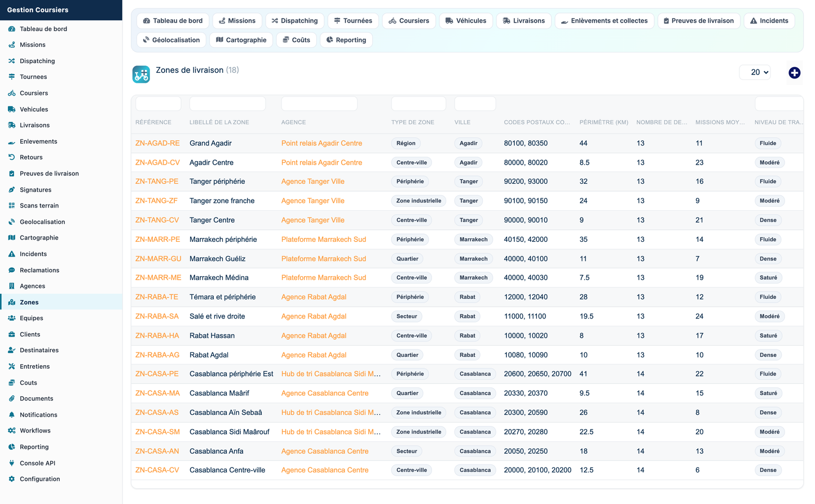Screen dimensions: 815x504
Task: Click the Signatures pen icon in sidebar
Action: click(x=11, y=190)
